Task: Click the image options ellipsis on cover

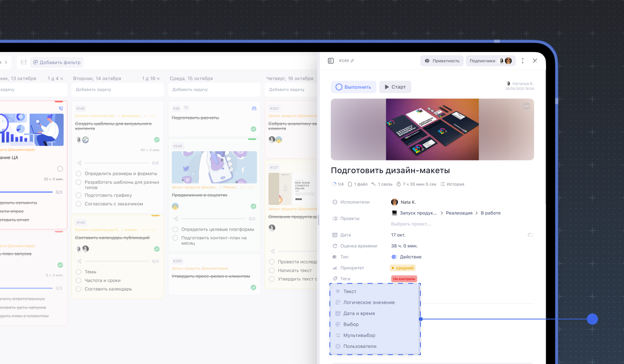Action: 526,106
